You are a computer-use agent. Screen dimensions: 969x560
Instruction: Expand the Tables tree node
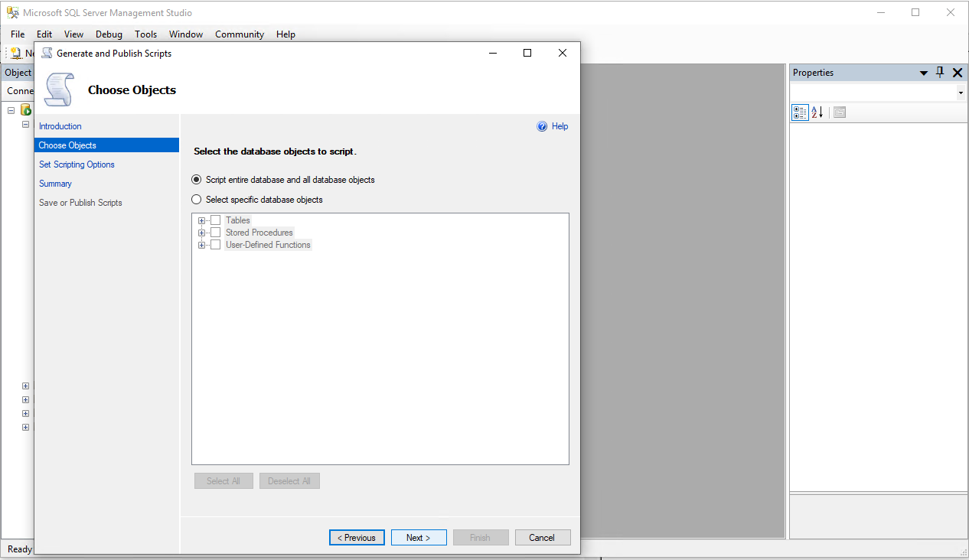click(202, 220)
